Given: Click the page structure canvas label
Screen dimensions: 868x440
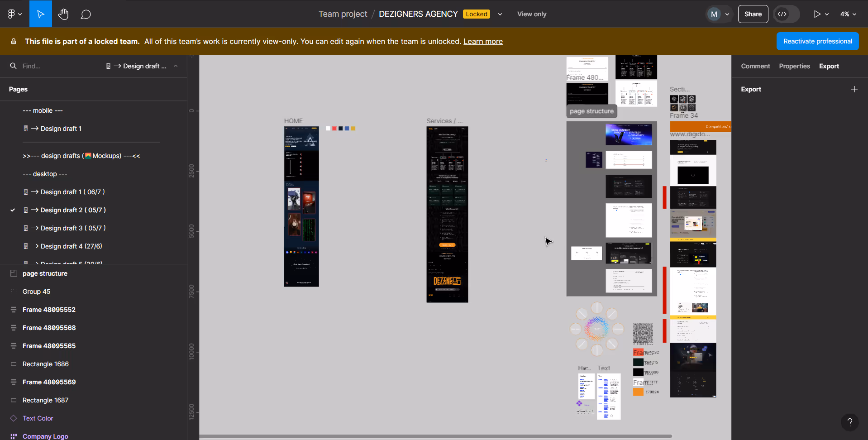Looking at the screenshot, I should tap(591, 111).
